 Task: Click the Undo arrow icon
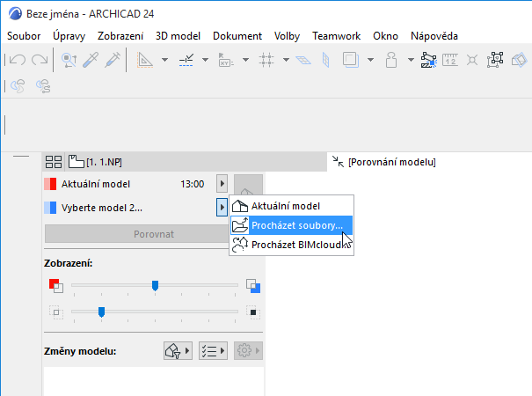(18, 60)
